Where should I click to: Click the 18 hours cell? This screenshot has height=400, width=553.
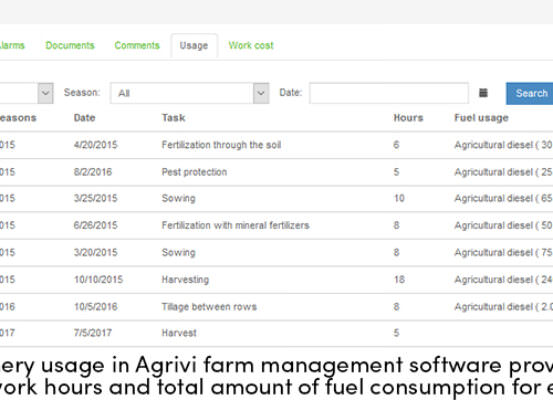(x=399, y=280)
